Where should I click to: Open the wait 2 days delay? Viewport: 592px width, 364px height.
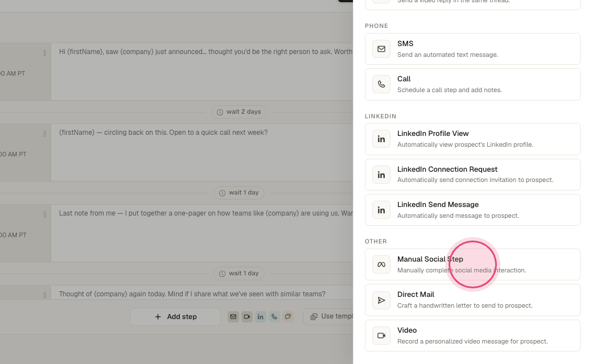point(239,112)
